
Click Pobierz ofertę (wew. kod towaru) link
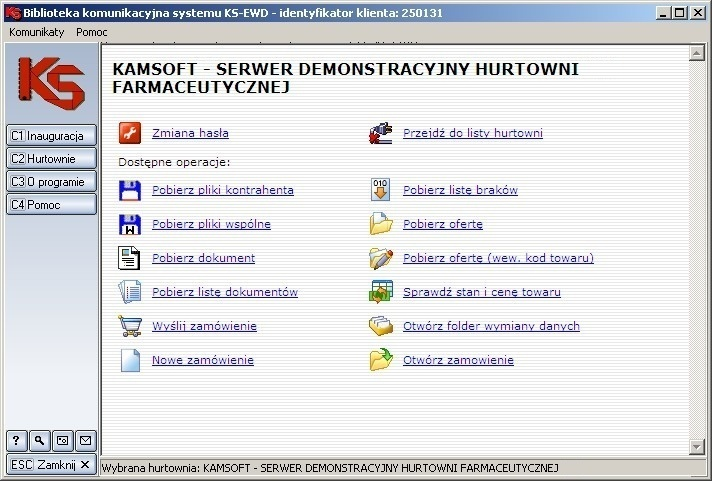pos(498,258)
